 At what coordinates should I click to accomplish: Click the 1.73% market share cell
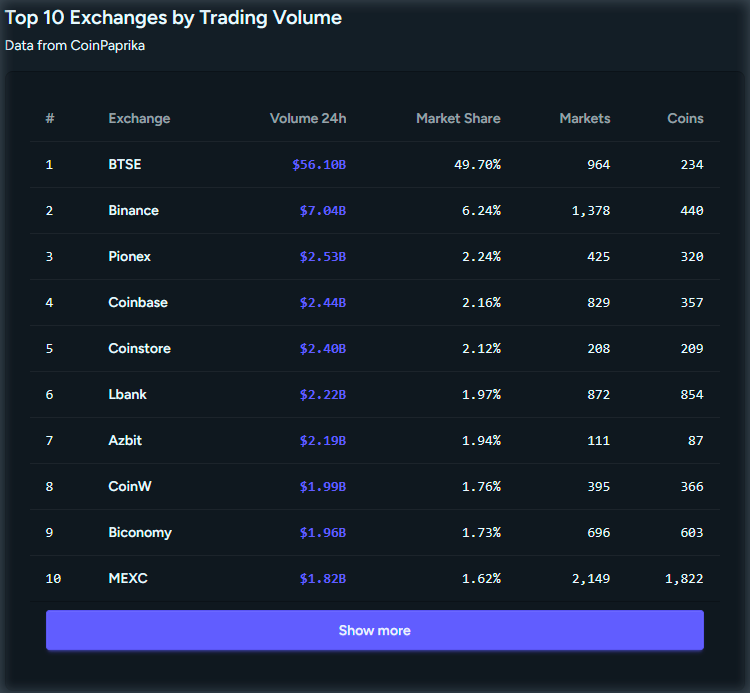pyautogui.click(x=481, y=532)
